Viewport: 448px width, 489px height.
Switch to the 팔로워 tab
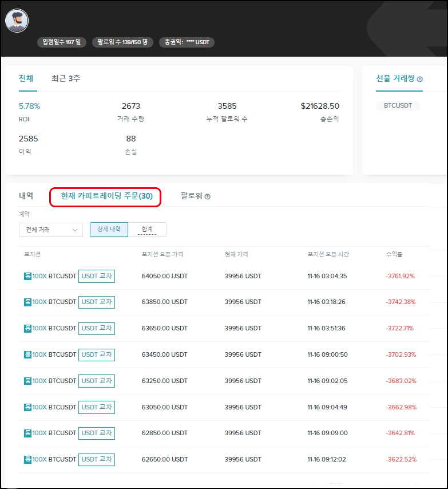[x=191, y=196]
